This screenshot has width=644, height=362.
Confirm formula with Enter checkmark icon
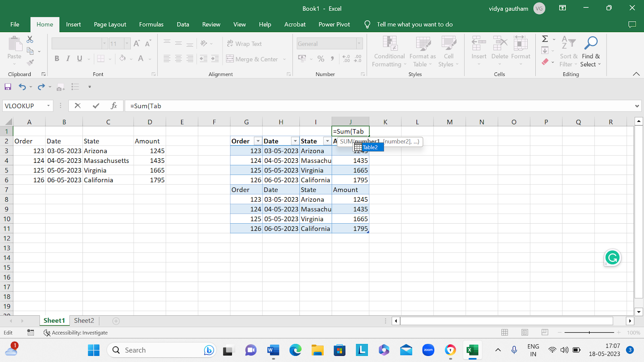pyautogui.click(x=96, y=106)
